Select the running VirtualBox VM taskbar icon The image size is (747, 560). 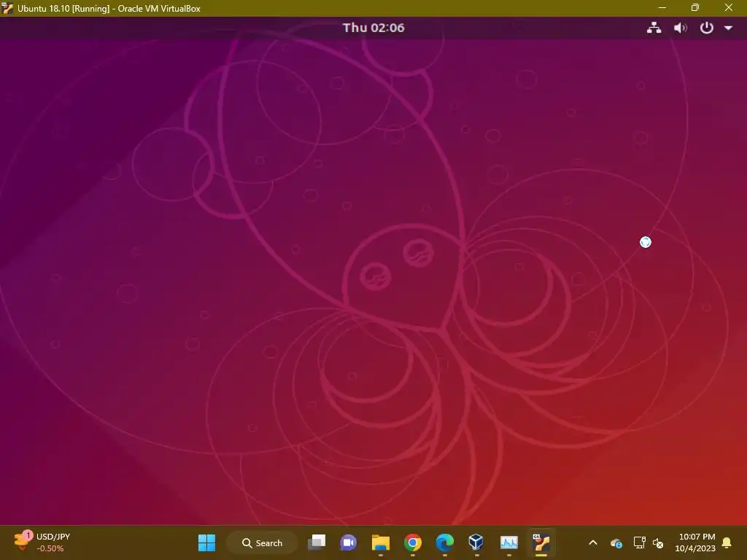coord(541,542)
